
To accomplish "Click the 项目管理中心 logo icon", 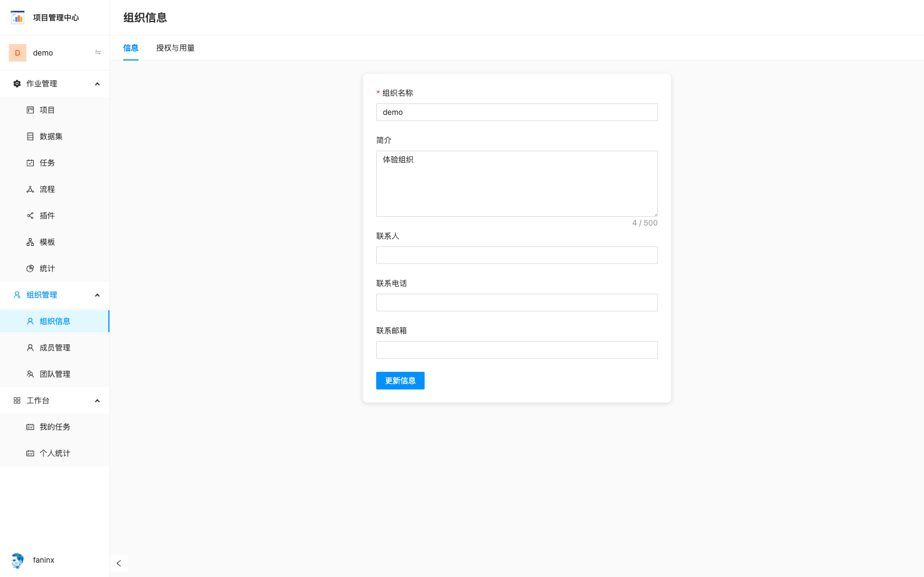I will (18, 18).
